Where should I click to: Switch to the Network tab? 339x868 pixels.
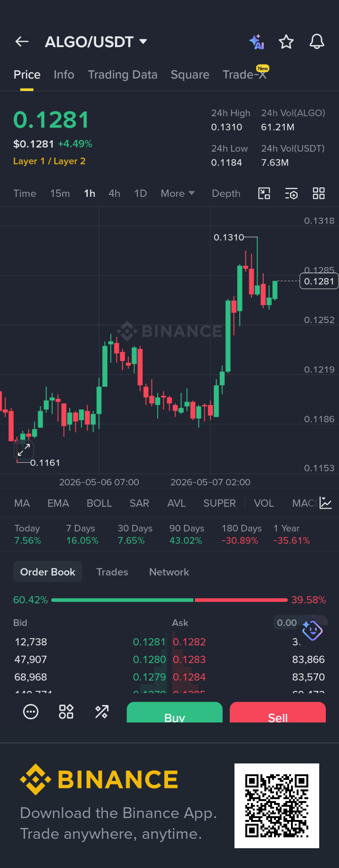click(169, 572)
